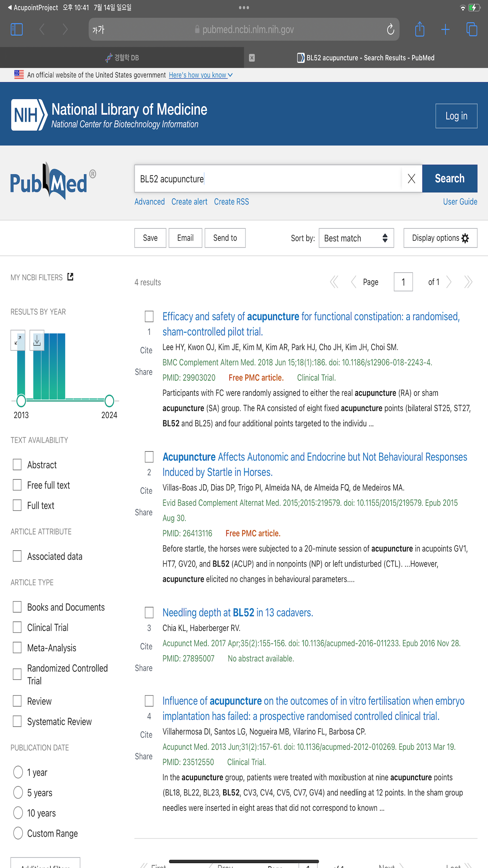Screen dimensions: 488x868
Task: Select 5 years publication date
Action: (x=18, y=793)
